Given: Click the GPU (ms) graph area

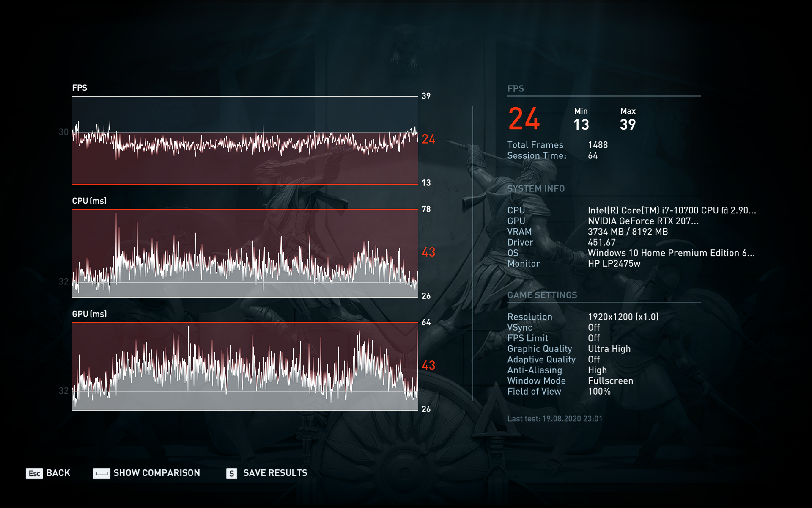Looking at the screenshot, I should tap(245, 366).
